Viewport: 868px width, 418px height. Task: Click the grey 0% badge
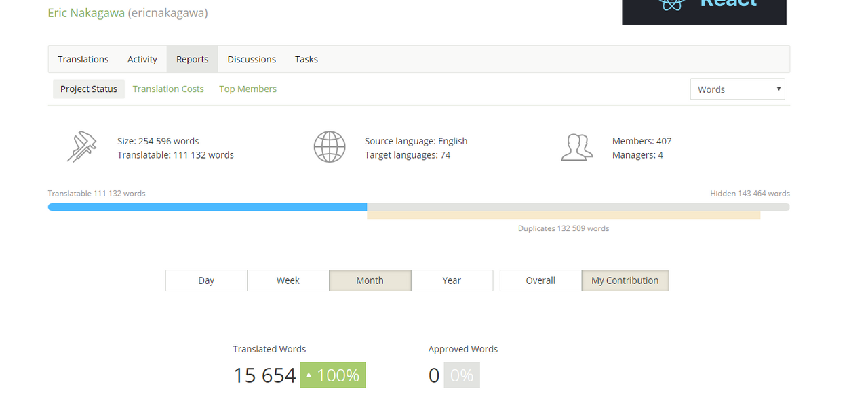[x=462, y=375]
